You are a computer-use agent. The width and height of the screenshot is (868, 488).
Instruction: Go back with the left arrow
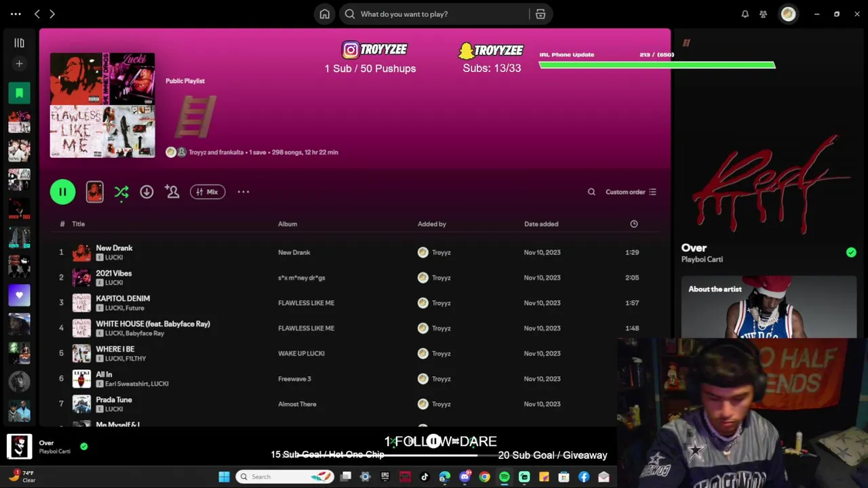coord(37,14)
